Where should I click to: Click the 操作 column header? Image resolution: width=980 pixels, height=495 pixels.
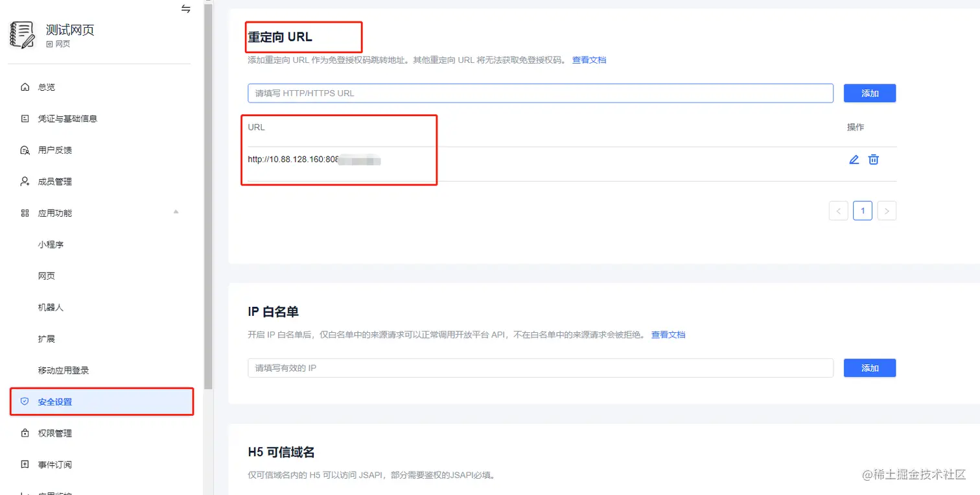[x=856, y=127]
